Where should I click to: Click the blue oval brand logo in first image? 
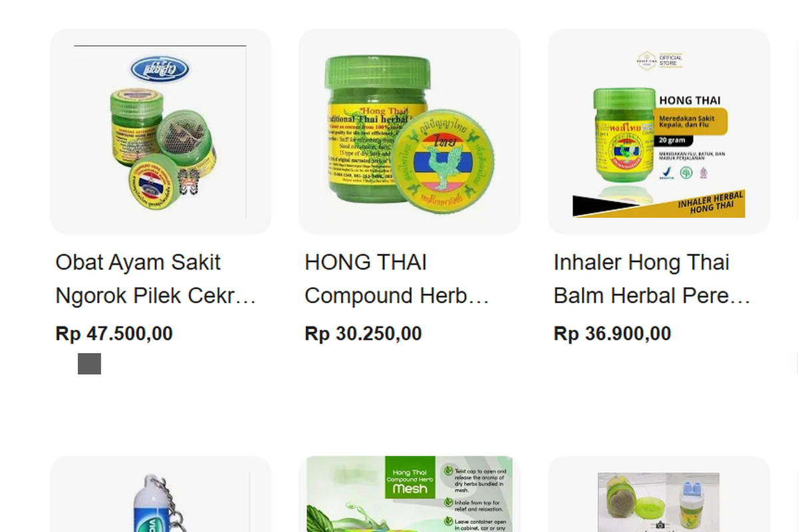click(160, 69)
